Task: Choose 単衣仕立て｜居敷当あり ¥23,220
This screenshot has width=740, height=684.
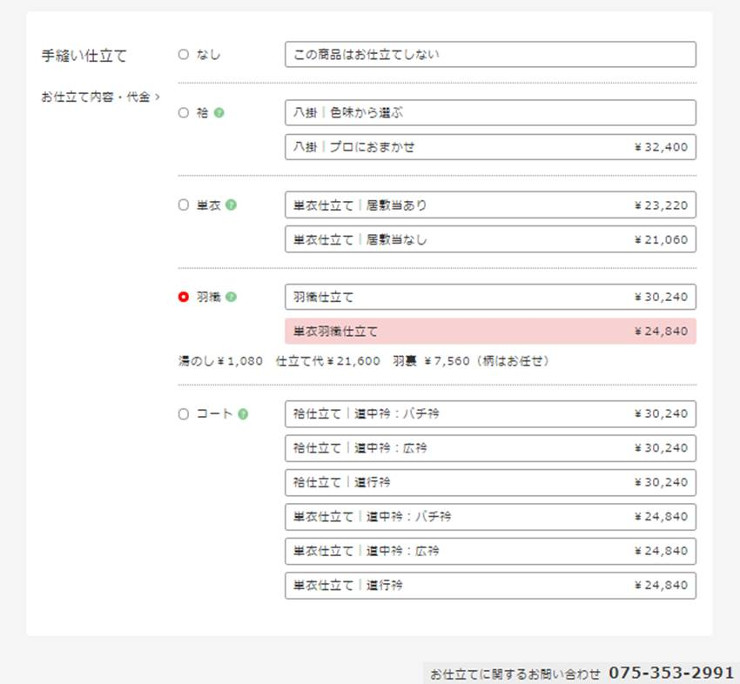Action: (x=490, y=205)
